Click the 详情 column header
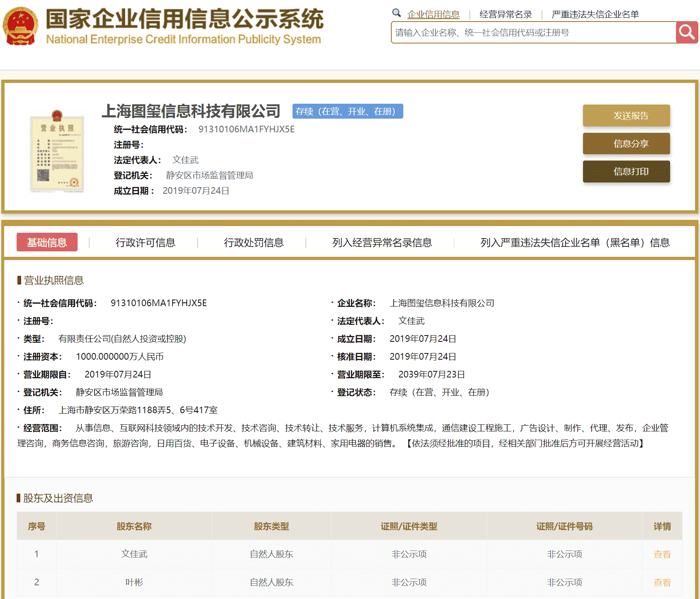 pos(662,526)
